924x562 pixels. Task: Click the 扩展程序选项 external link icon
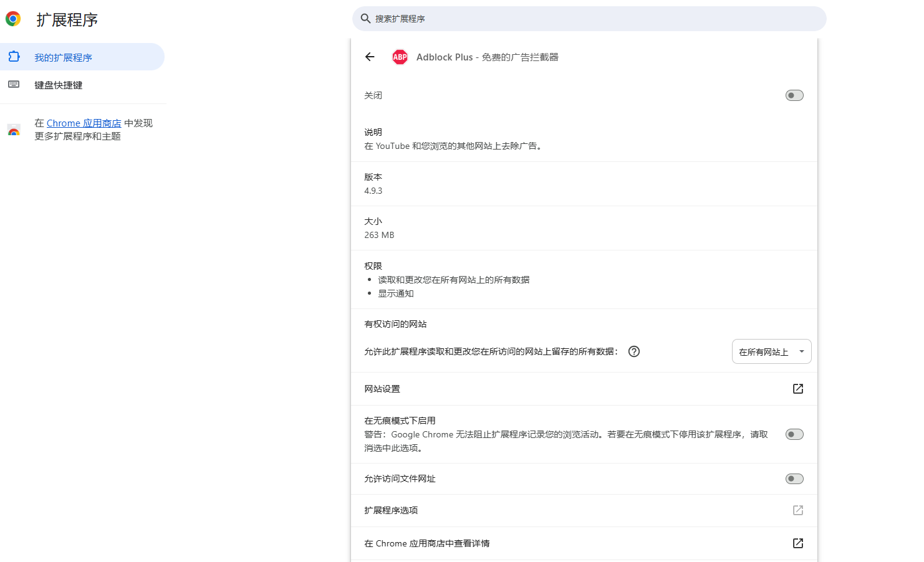tap(798, 510)
